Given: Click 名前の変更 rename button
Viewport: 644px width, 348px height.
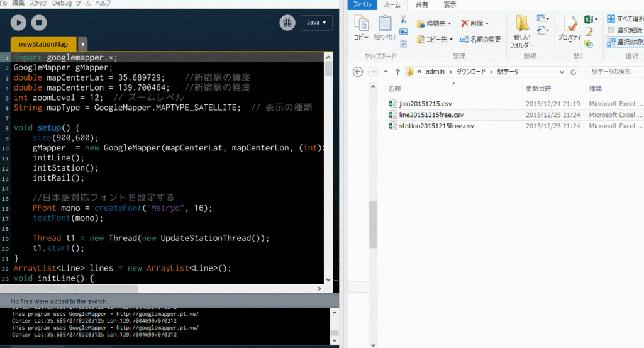Looking at the screenshot, I should tap(480, 40).
